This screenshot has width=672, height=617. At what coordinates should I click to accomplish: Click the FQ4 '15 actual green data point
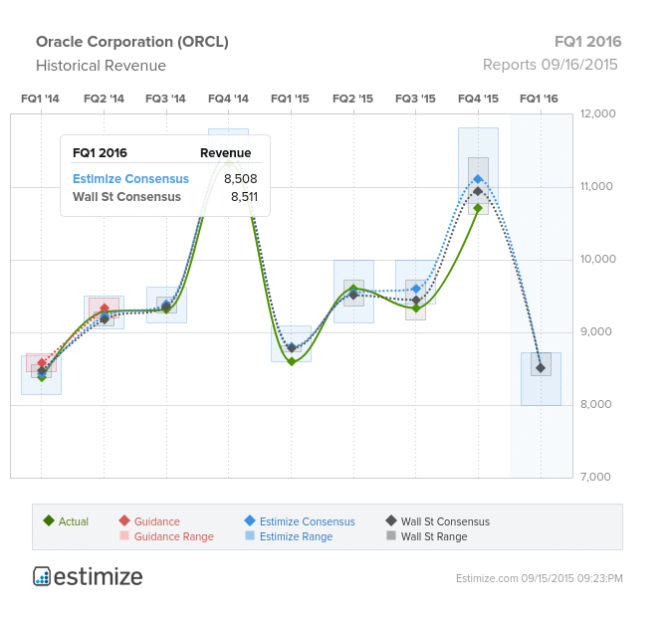click(x=478, y=209)
